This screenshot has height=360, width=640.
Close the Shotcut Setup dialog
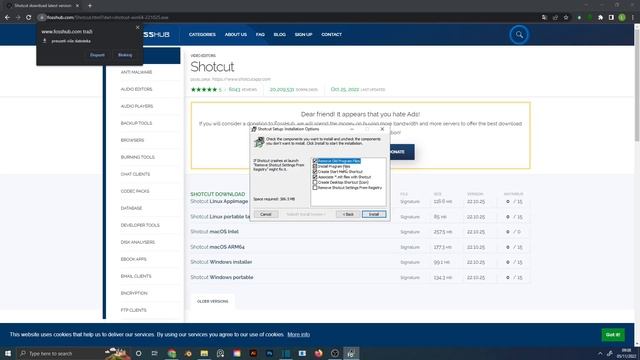point(382,129)
